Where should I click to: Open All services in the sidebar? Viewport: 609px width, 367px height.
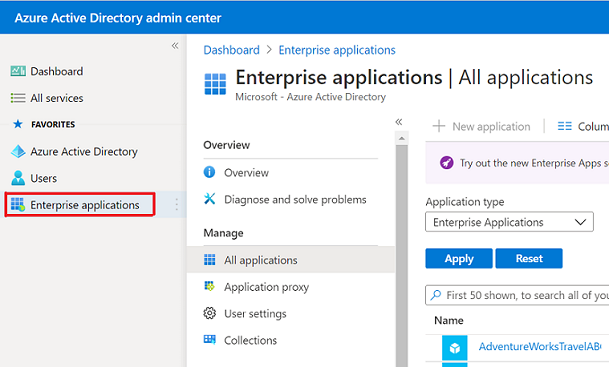pos(57,98)
